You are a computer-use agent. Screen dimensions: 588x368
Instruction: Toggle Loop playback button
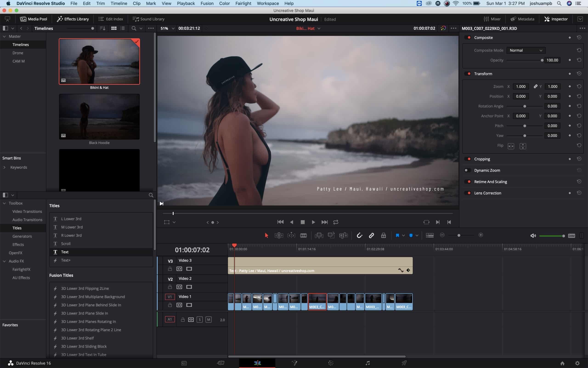point(336,222)
